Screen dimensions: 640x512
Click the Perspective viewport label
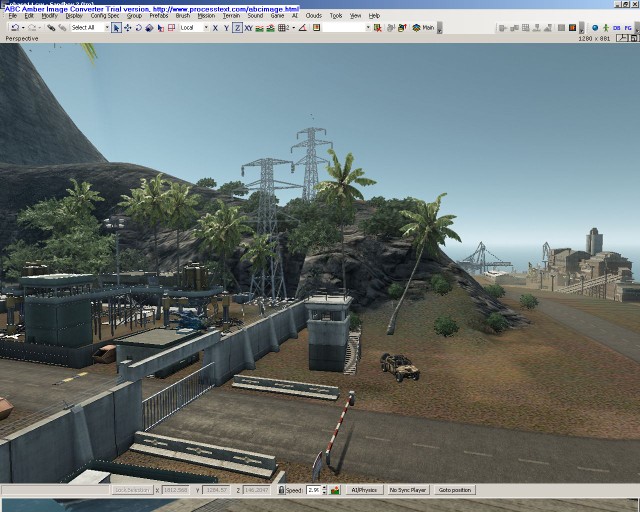22,38
